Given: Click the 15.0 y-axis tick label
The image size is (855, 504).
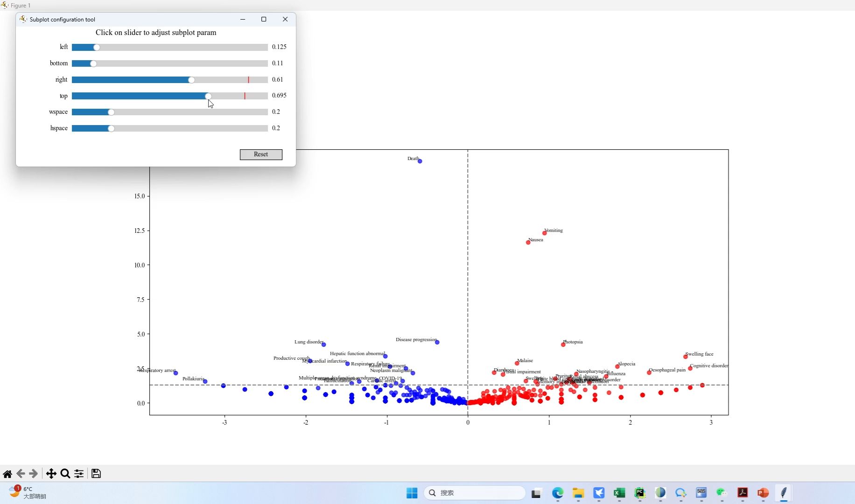Looking at the screenshot, I should pos(140,196).
